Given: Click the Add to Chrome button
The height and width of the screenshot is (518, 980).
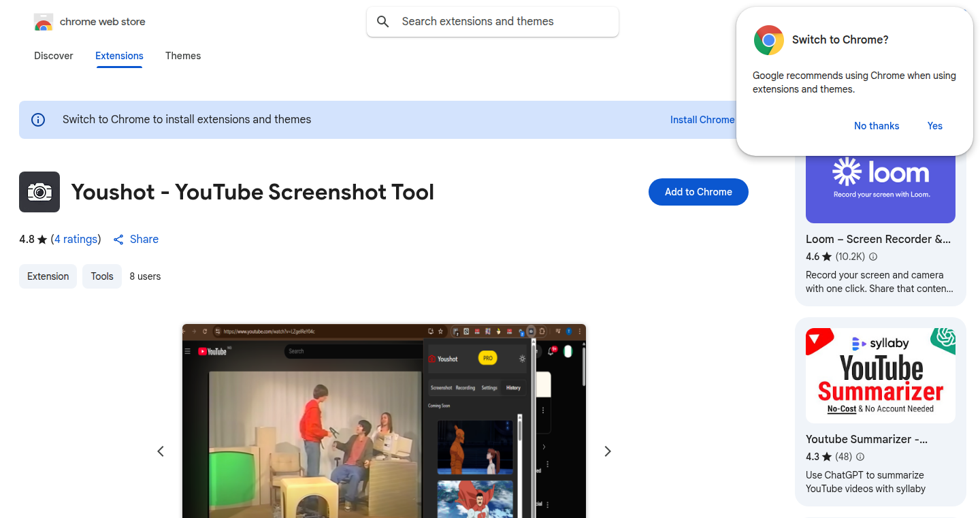Looking at the screenshot, I should [x=698, y=192].
